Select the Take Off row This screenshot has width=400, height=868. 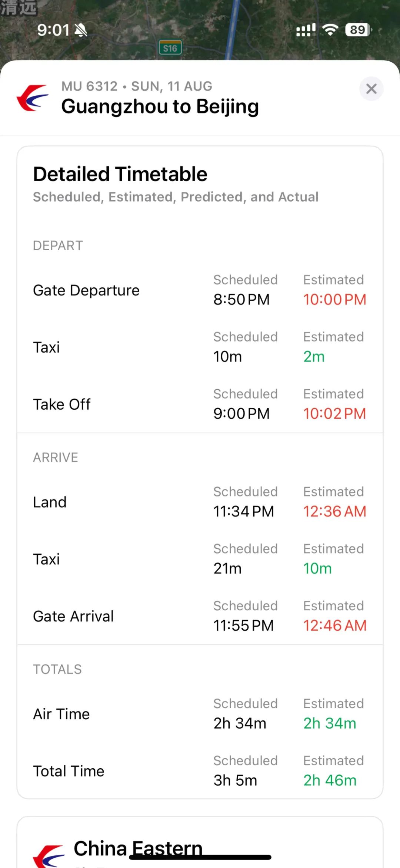pos(200,404)
